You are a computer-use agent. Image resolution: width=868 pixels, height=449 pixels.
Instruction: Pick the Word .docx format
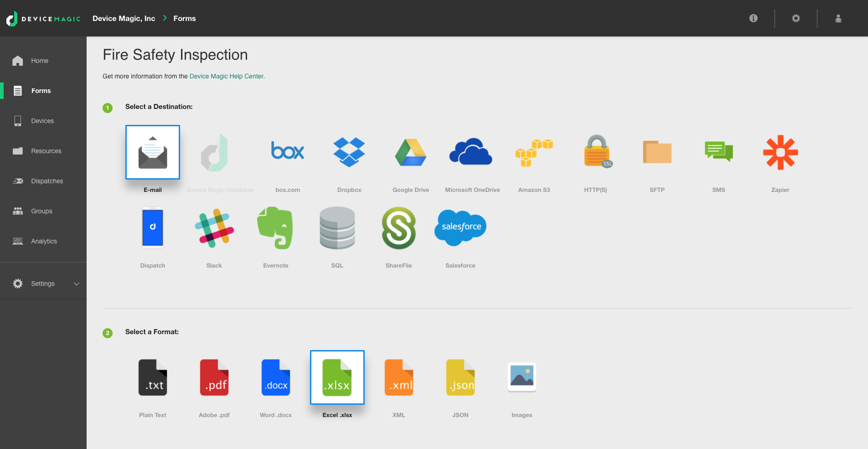click(x=276, y=377)
